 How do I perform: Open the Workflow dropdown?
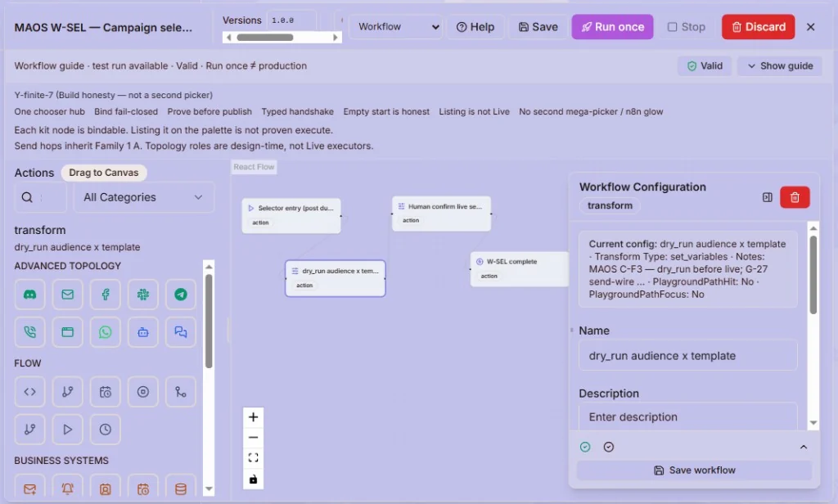click(x=396, y=27)
